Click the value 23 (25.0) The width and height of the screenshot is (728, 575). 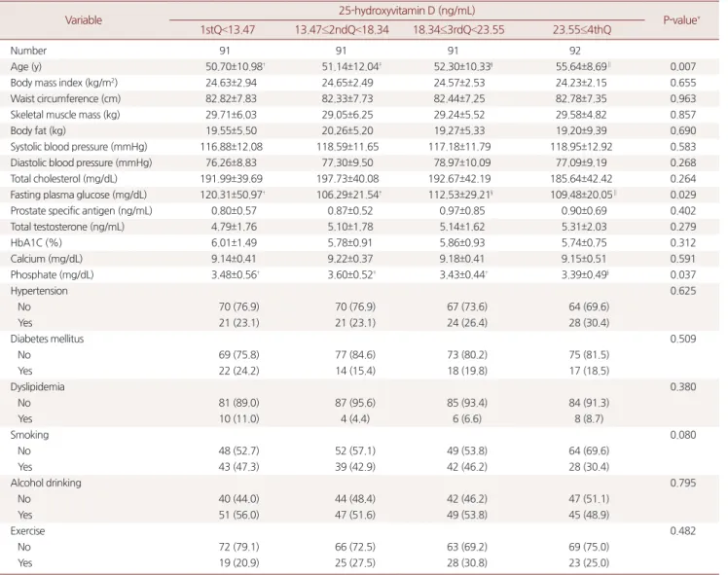click(589, 563)
